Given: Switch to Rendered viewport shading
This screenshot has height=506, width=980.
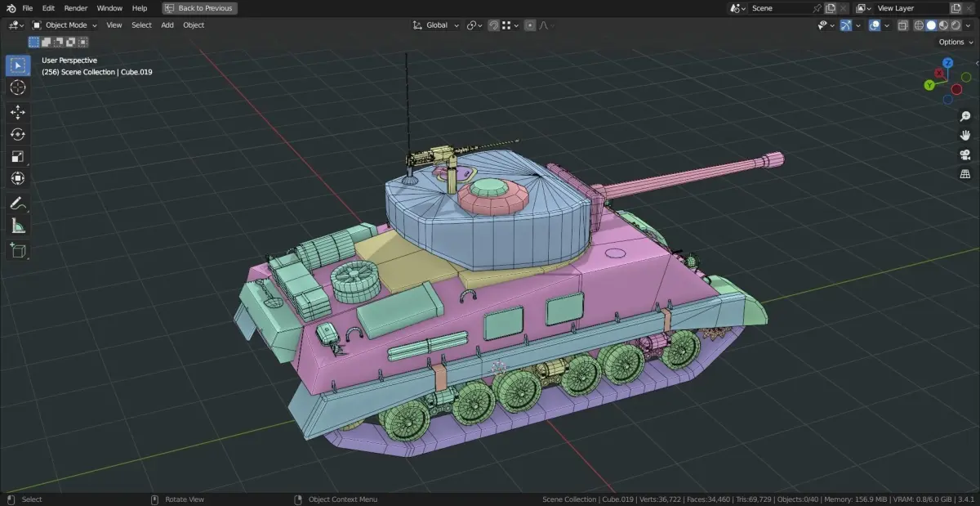Looking at the screenshot, I should tap(955, 25).
